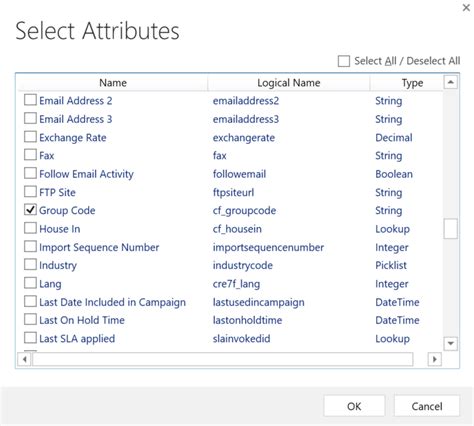Click the Group Code name
This screenshot has height=426, width=474.
(x=67, y=211)
